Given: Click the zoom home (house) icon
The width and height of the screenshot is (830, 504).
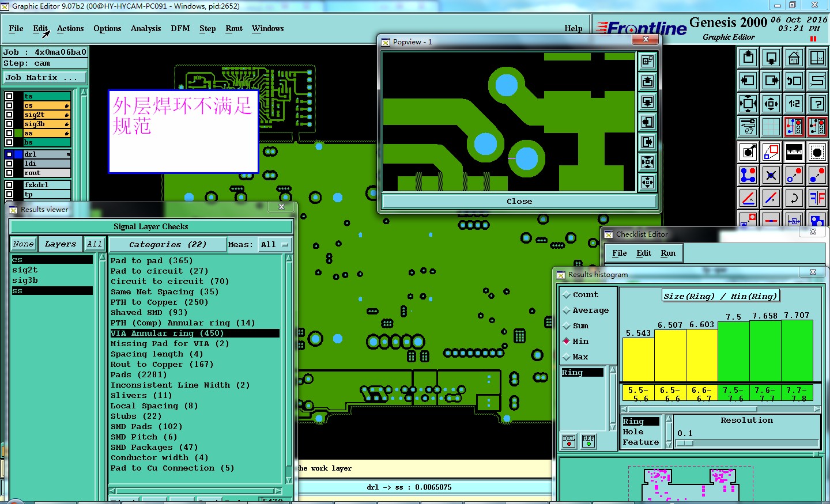Looking at the screenshot, I should pos(794,58).
